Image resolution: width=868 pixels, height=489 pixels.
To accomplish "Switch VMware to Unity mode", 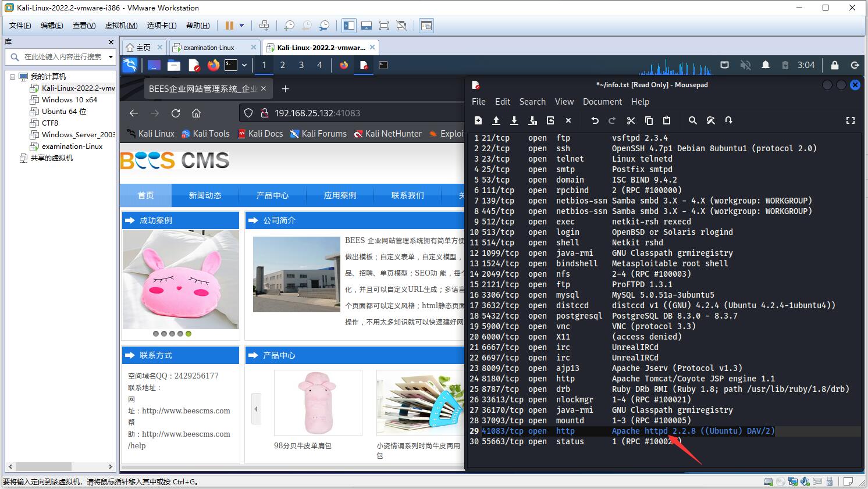I will (x=401, y=26).
